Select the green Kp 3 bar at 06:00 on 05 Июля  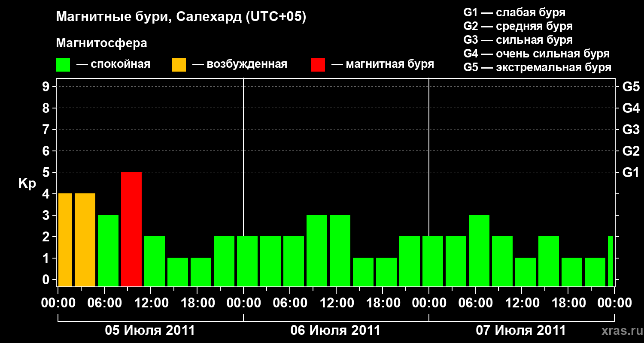(x=108, y=250)
